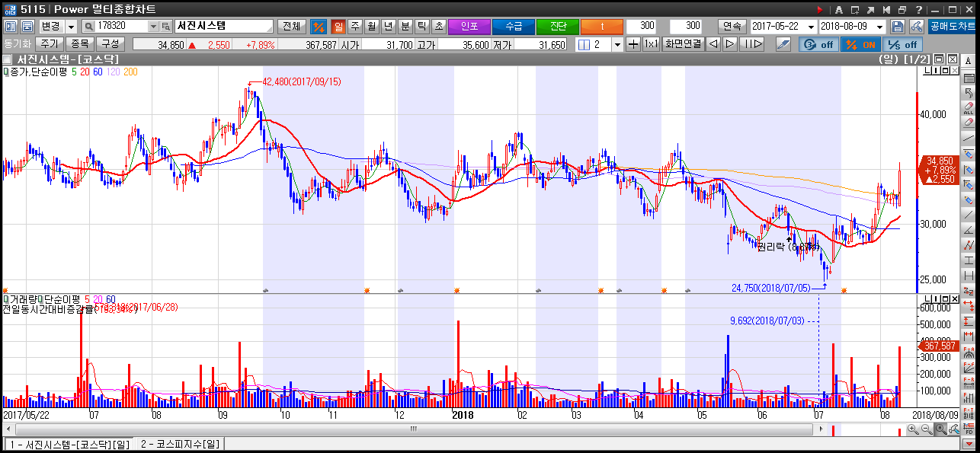980x453 pixels.
Task: Click the zoom-in magnifier at bottom right
Action: [x=913, y=429]
